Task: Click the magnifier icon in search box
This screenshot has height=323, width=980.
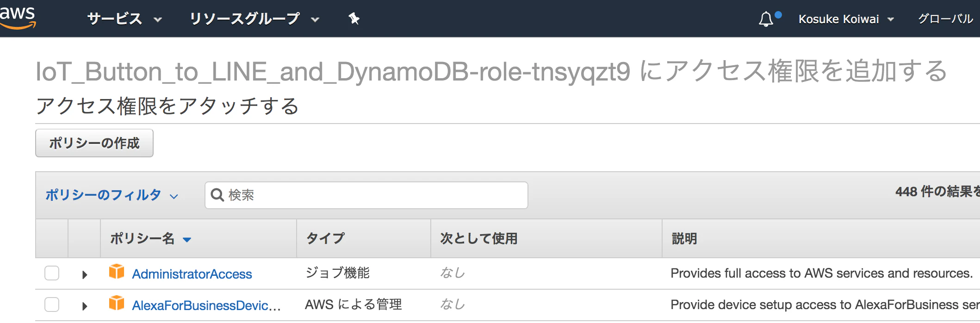Action: pos(217,195)
